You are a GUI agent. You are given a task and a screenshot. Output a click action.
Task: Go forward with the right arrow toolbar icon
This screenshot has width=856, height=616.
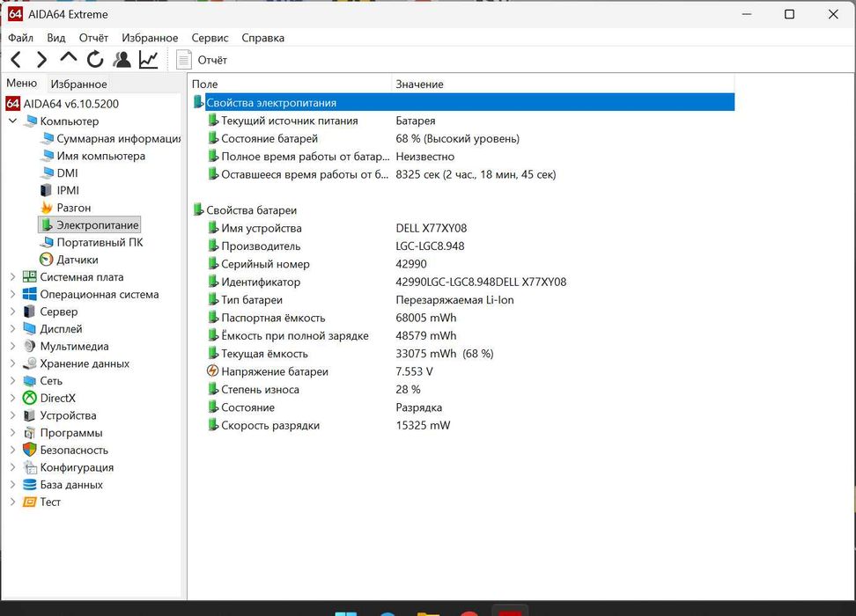click(41, 60)
